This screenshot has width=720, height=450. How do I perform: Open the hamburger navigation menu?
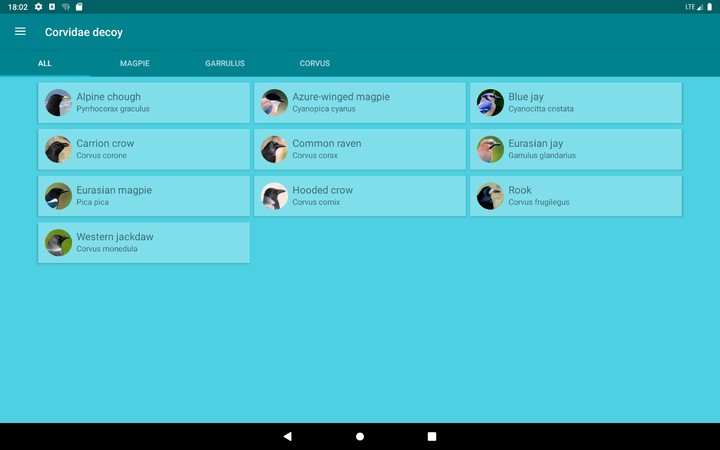click(20, 32)
